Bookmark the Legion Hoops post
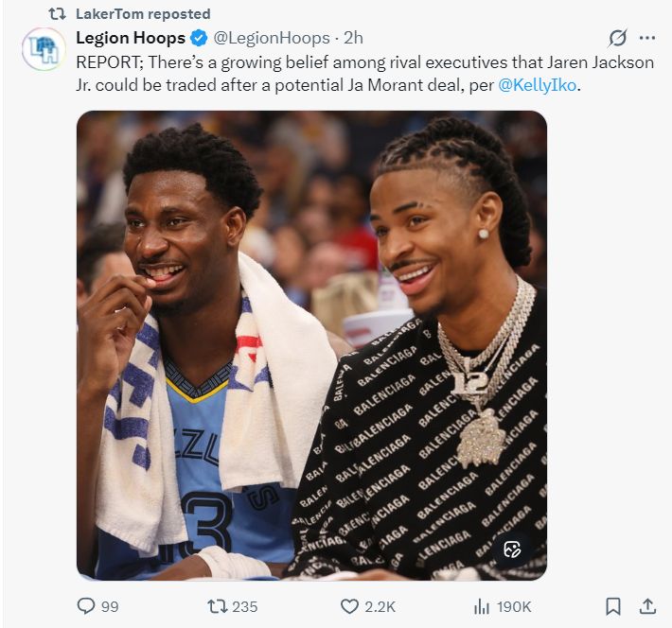 coord(612,606)
